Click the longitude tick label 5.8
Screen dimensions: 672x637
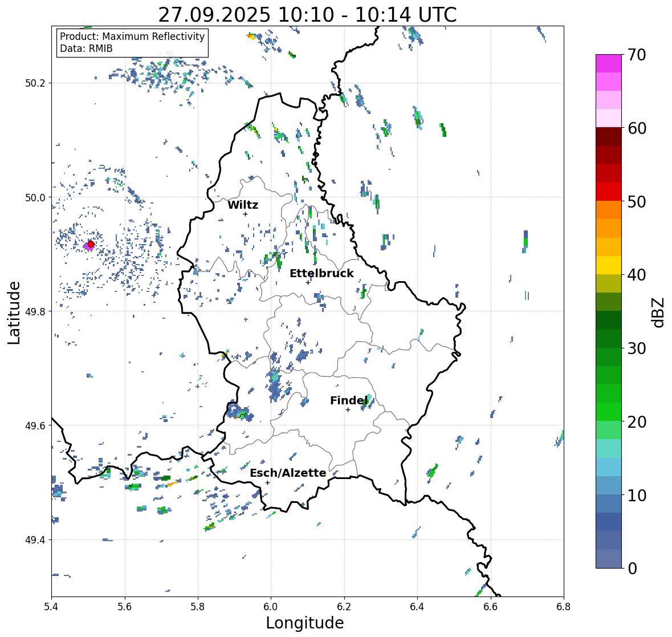coord(198,606)
